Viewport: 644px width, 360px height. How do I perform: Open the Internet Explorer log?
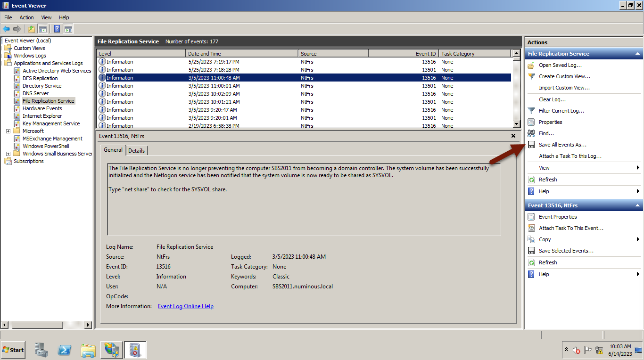tap(42, 116)
